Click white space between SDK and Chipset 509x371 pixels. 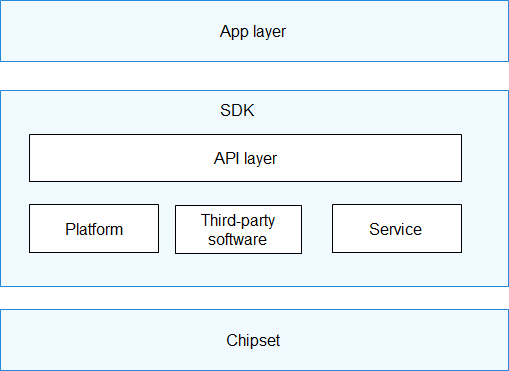tap(254, 298)
